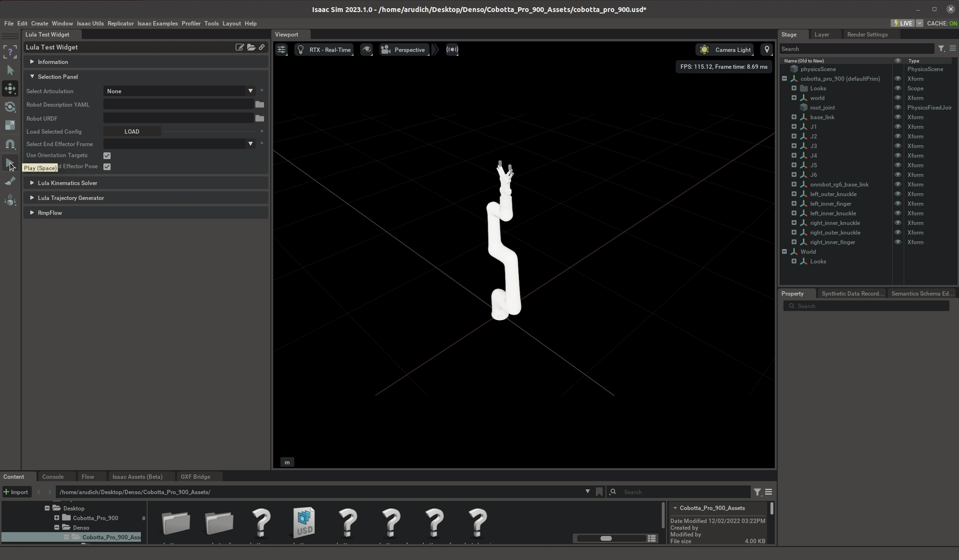
Task: Toggle visibility eye for J3
Action: click(897, 146)
